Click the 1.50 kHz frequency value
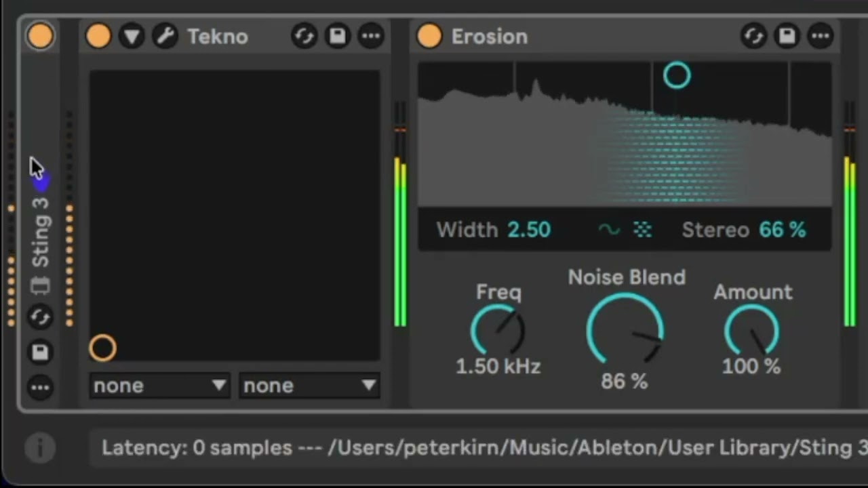868x488 pixels. 498,367
